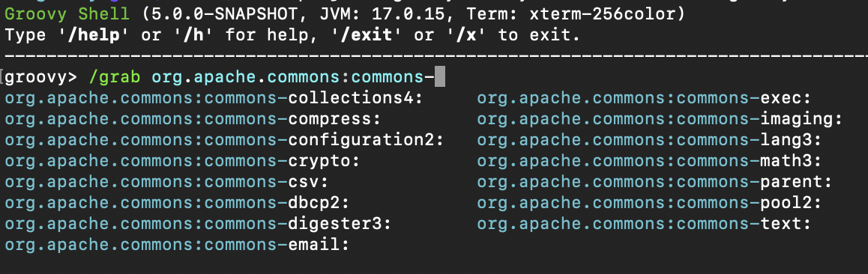Pick the commons-configuration2 suggestion
Image resolution: width=868 pixels, height=274 pixels.
click(224, 140)
